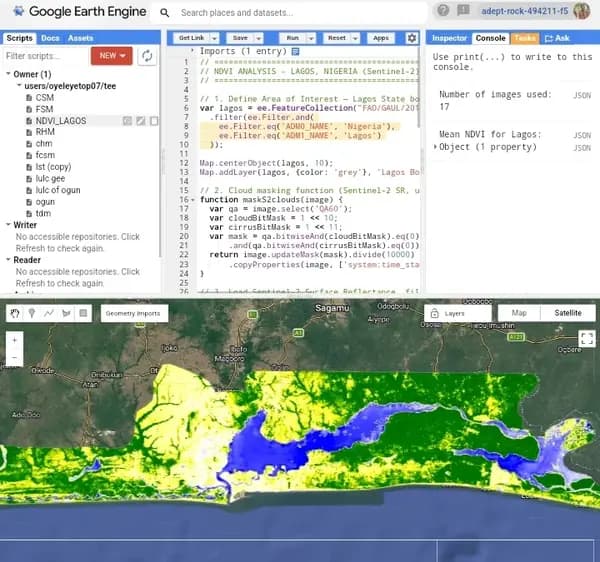Click the Google Earth Engine logo icon

click(x=18, y=11)
